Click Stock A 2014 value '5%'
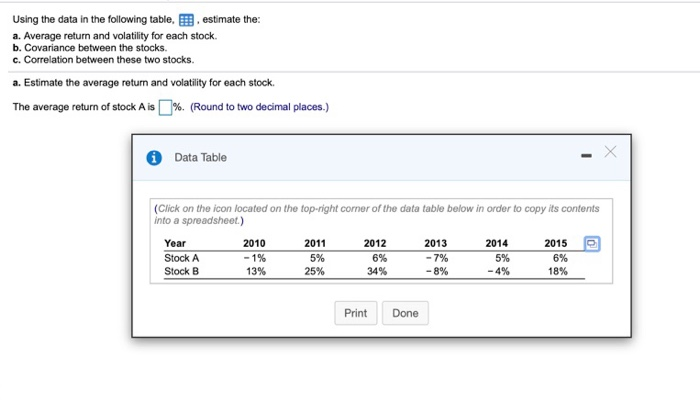 [502, 258]
